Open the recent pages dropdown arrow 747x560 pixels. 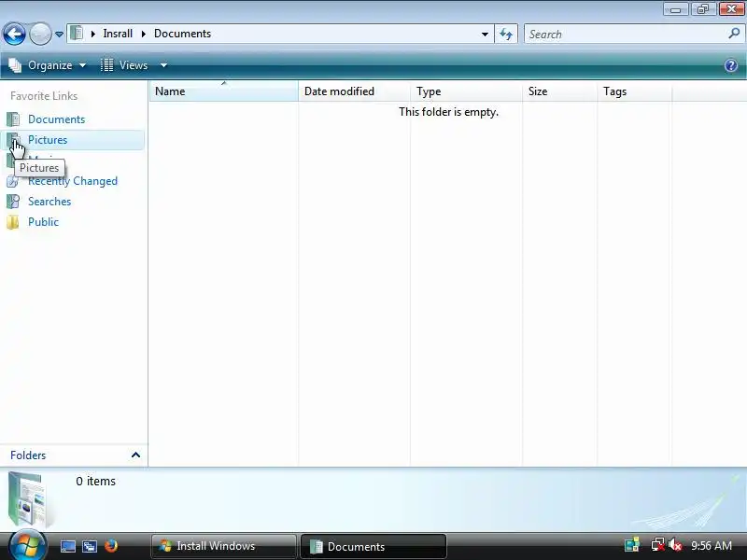tap(59, 35)
